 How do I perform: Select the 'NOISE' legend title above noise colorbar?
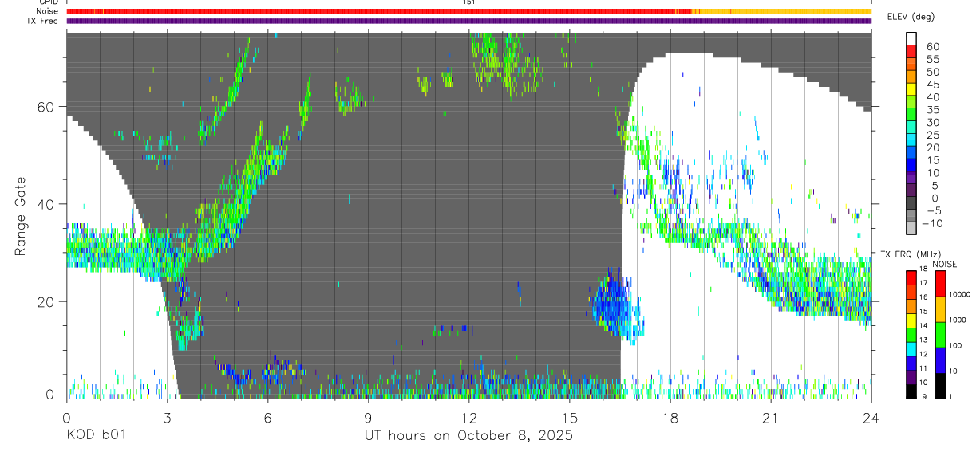(x=945, y=264)
